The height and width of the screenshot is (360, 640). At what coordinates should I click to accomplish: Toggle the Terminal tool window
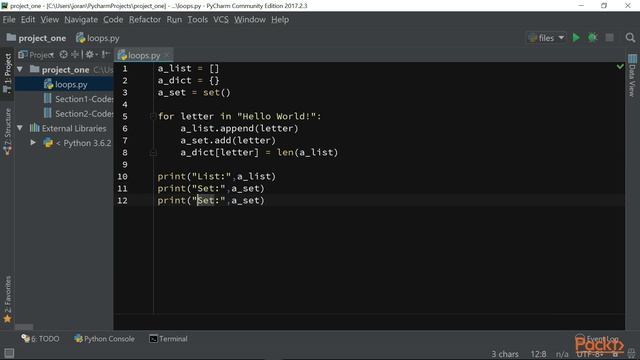tap(168, 339)
